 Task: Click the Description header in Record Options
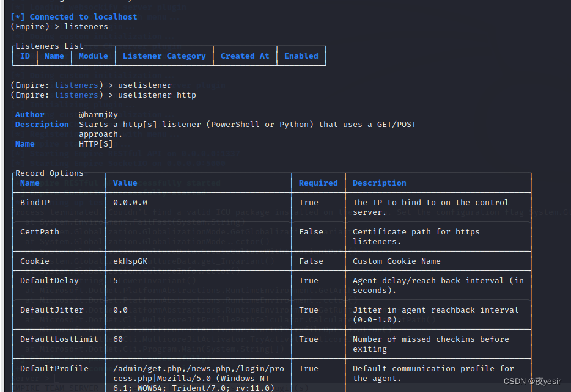pyautogui.click(x=379, y=183)
